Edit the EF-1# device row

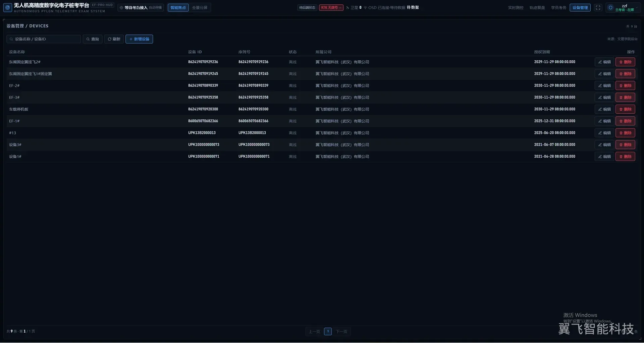(604, 121)
